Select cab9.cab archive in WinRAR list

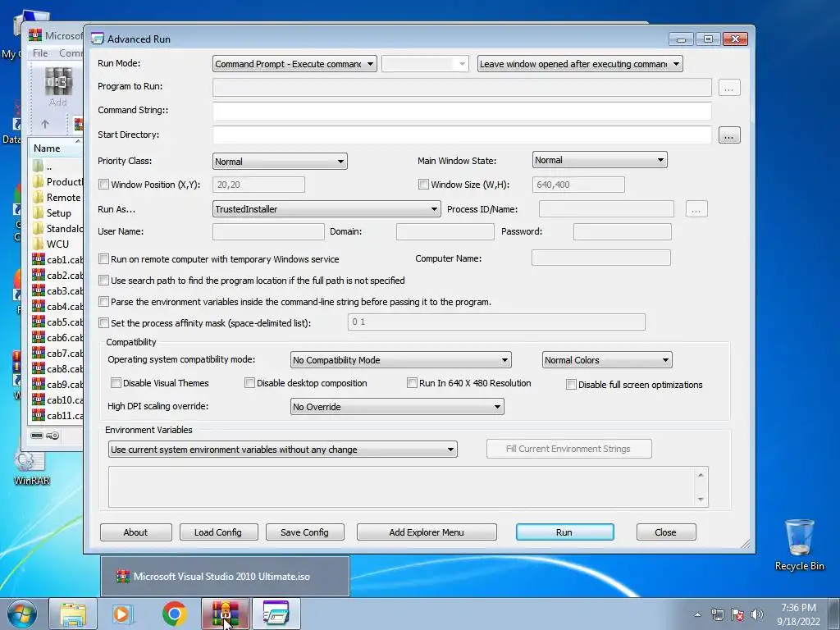(57, 384)
